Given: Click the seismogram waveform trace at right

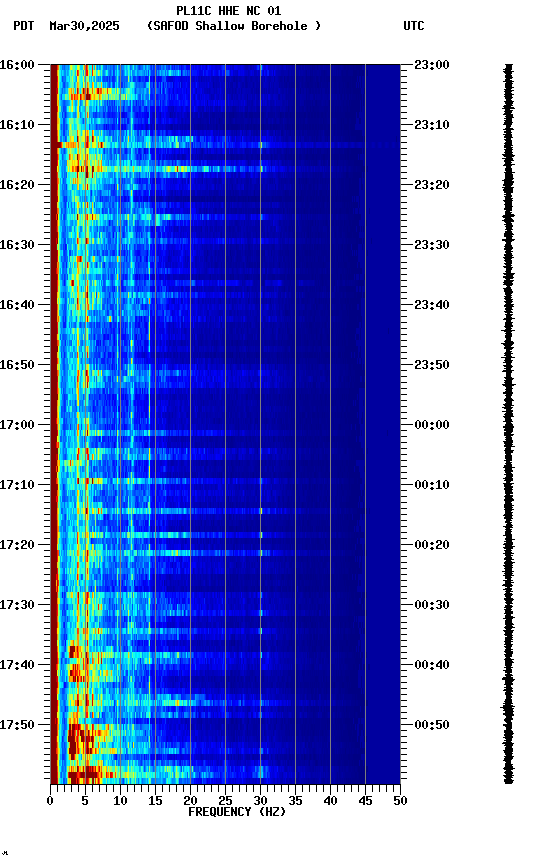Looking at the screenshot, I should [x=508, y=424].
